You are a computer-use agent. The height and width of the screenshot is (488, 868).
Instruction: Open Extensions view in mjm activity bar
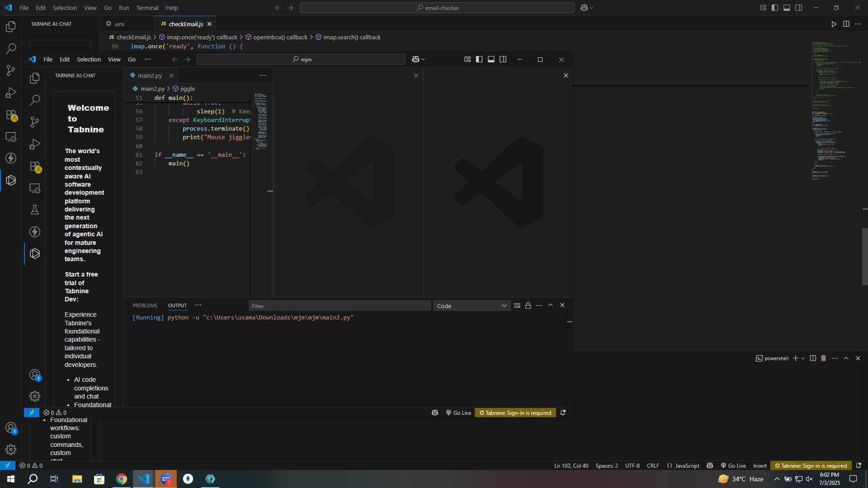tap(35, 166)
